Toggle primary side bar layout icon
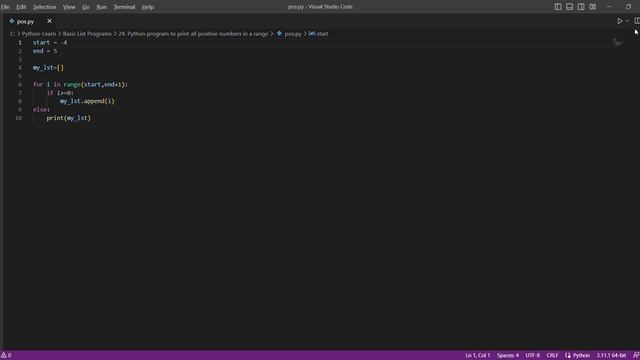Viewport: 640px width, 360px height. (x=558, y=7)
